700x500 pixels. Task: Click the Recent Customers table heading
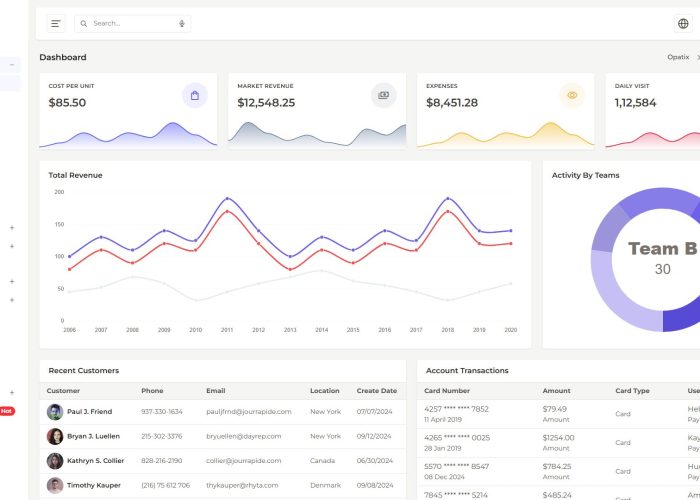point(84,371)
